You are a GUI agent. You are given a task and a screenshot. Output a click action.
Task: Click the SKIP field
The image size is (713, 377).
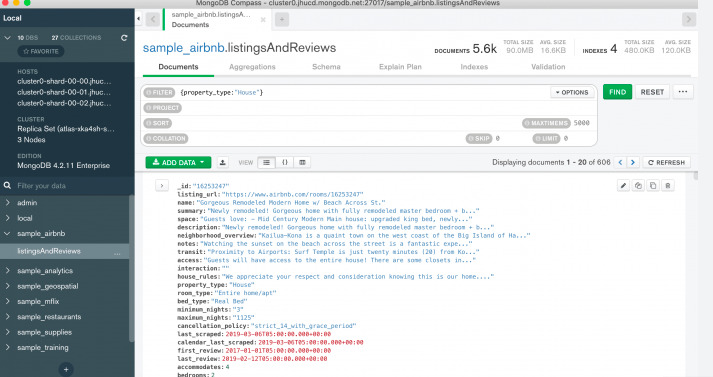pyautogui.click(x=497, y=139)
